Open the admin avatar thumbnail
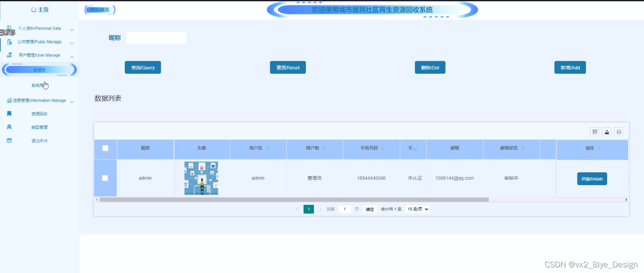Image resolution: width=644 pixels, height=273 pixels. click(201, 178)
